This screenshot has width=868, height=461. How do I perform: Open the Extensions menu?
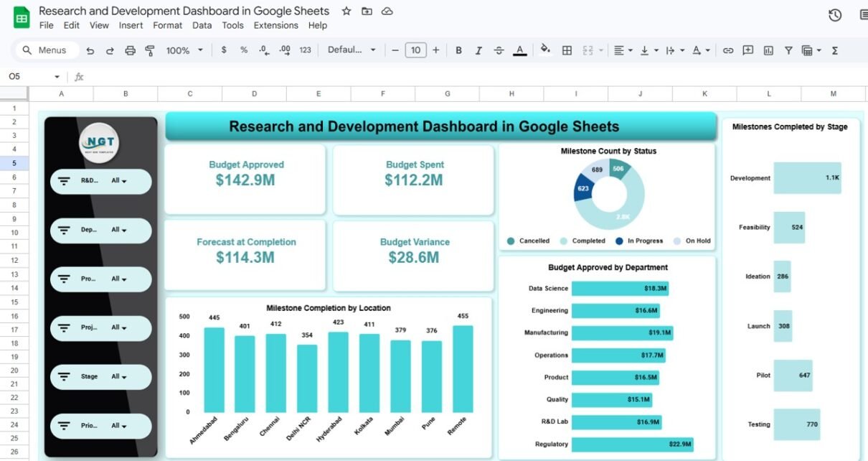[275, 25]
